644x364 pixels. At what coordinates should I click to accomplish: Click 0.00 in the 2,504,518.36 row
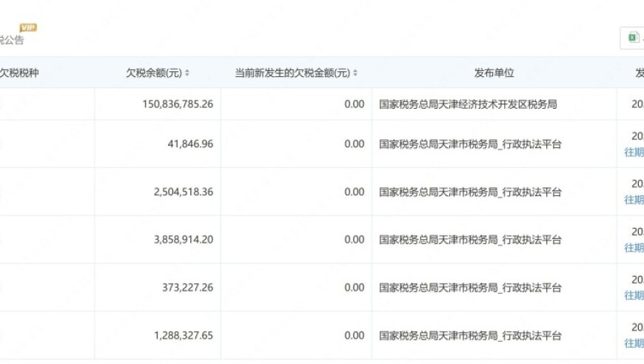click(355, 192)
